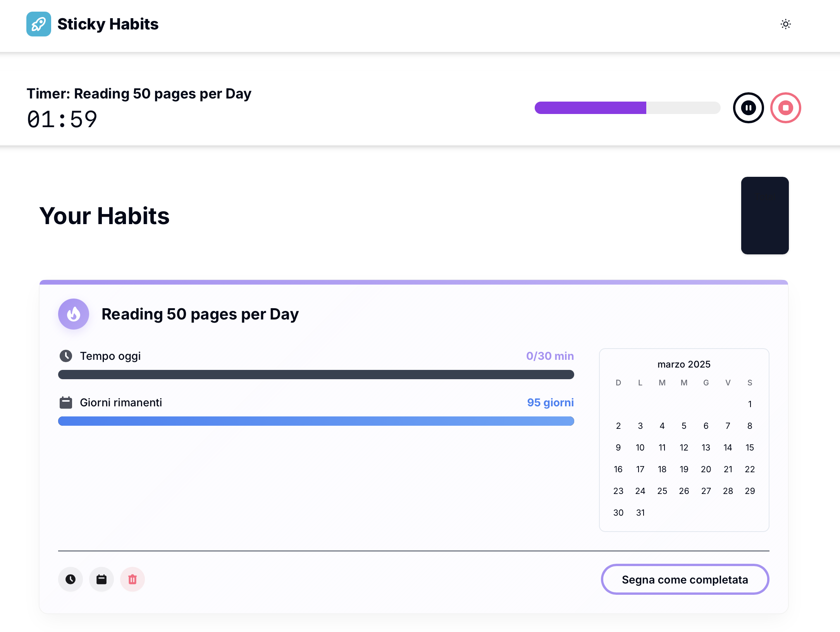
Task: Open the calendar icon button in the habit footer
Action: coord(102,579)
